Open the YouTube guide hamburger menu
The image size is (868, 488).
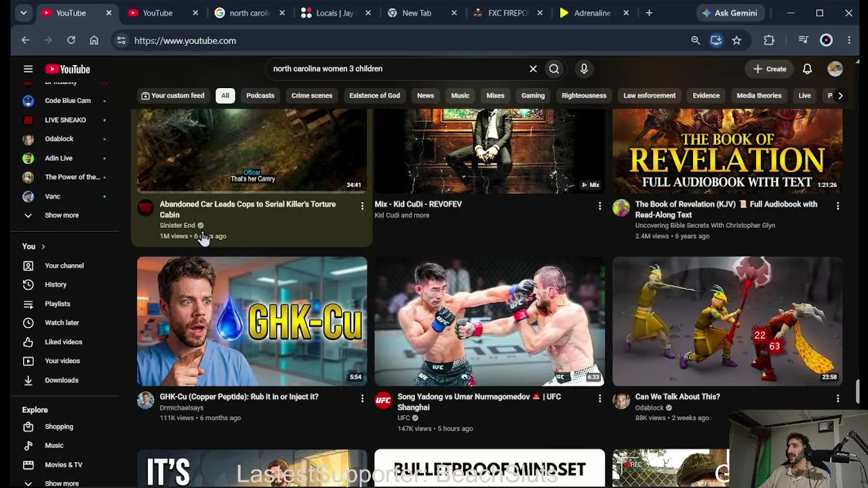(28, 69)
